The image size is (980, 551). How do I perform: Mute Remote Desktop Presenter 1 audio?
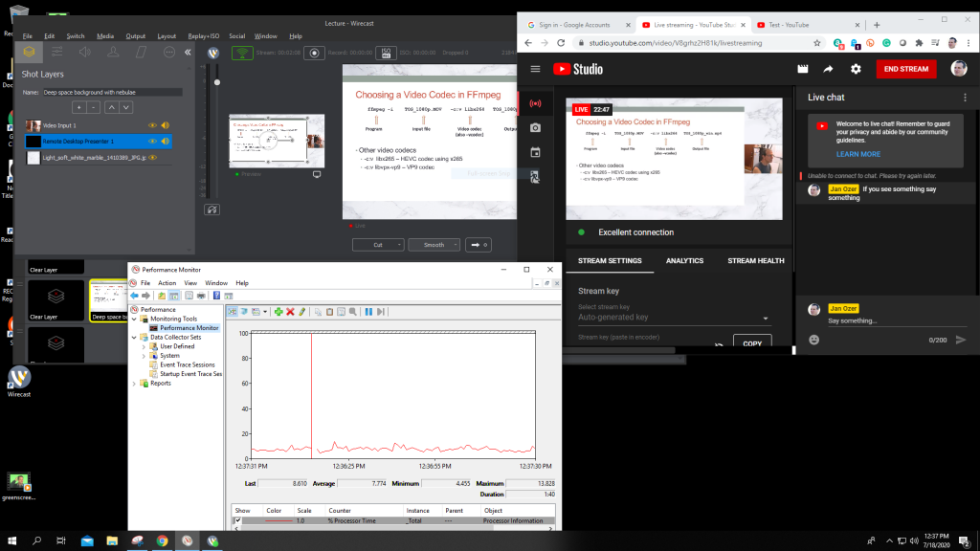(x=165, y=141)
